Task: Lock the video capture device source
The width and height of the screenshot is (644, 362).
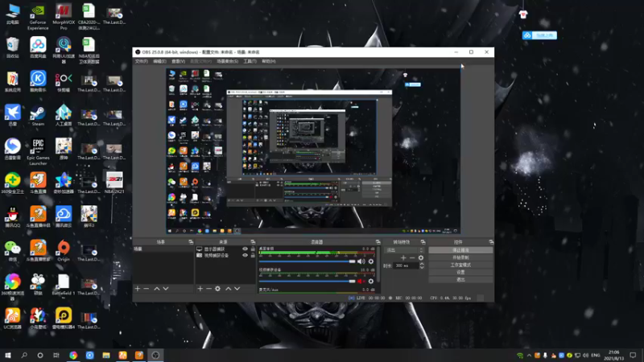Action: pos(253,255)
